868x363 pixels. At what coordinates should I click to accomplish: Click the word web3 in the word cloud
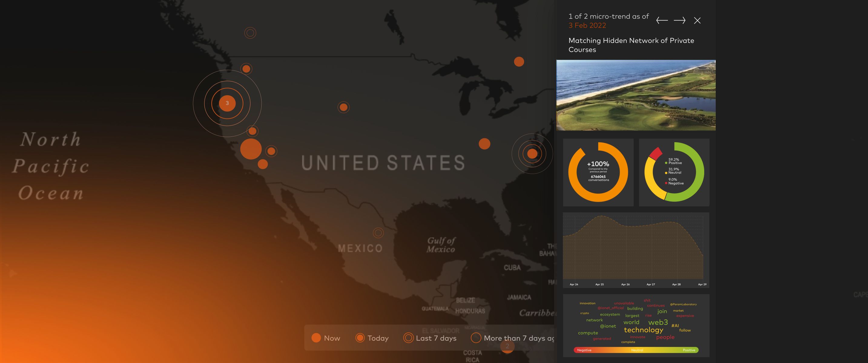[658, 322]
